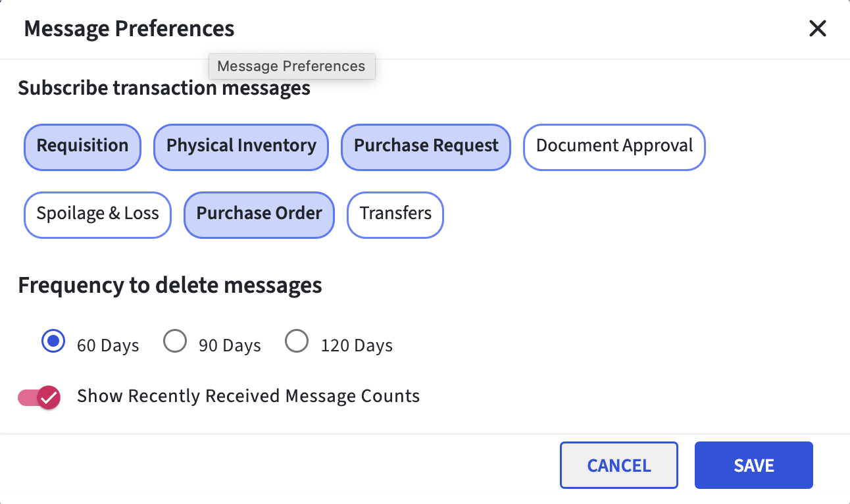Click the Message Preferences dialog title

click(x=129, y=28)
